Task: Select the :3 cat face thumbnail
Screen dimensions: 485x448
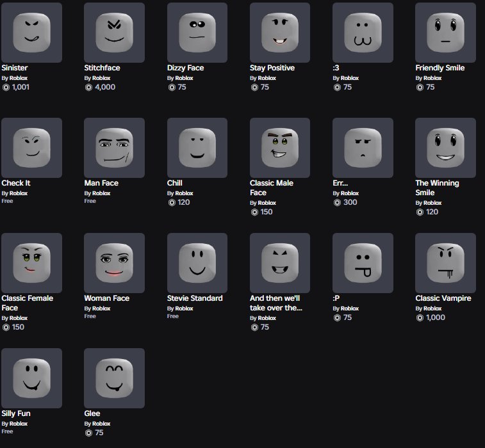Action: click(363, 33)
